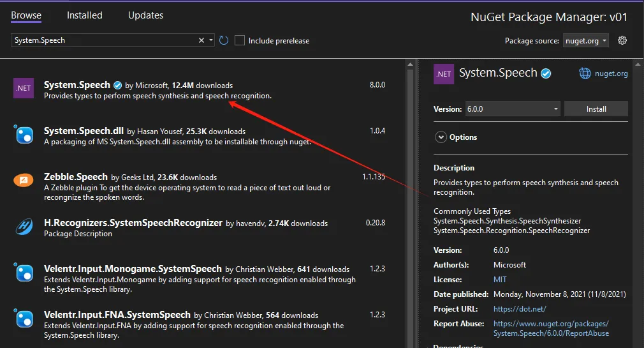
Task: Click up arrow on detail panel scrollbar
Action: tap(638, 64)
